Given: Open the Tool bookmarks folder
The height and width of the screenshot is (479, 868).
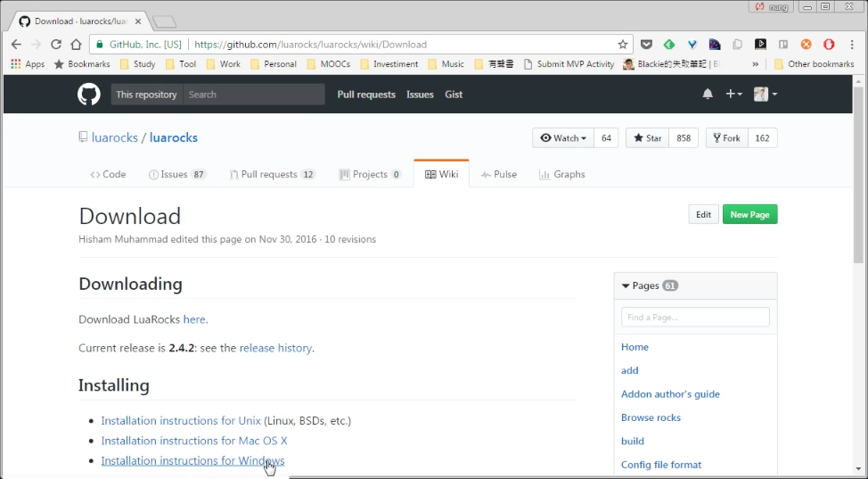Looking at the screenshot, I should click(x=181, y=63).
